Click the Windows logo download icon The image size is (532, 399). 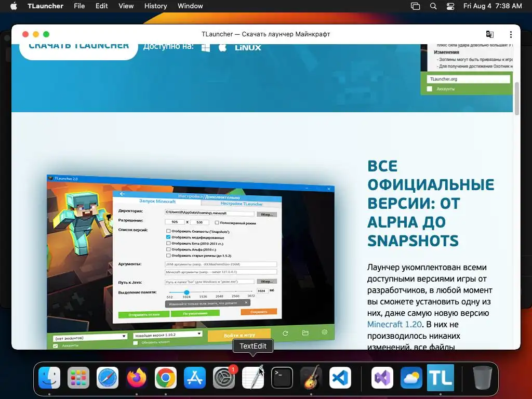[x=206, y=47]
